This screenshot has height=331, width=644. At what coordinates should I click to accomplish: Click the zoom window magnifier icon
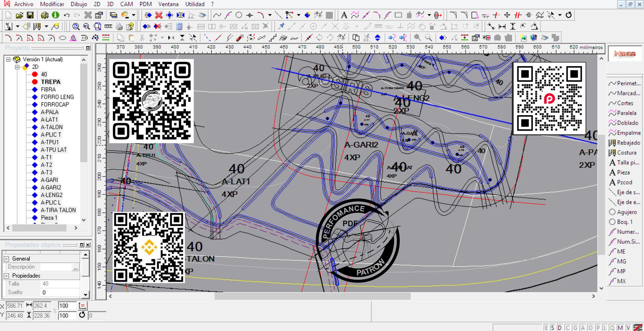pos(76,26)
